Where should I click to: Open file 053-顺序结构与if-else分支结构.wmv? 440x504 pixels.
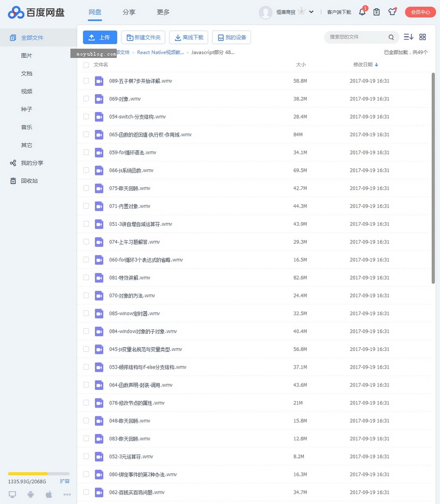click(148, 367)
